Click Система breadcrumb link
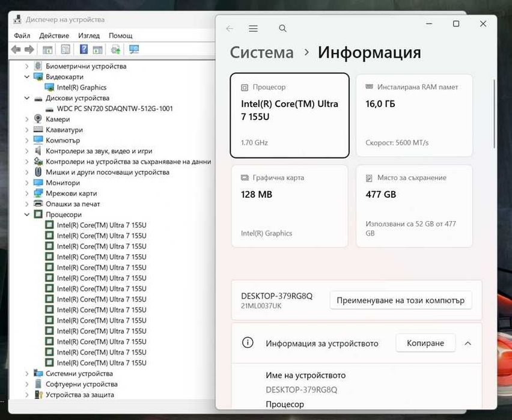The width and height of the screenshot is (512, 420). point(261,52)
